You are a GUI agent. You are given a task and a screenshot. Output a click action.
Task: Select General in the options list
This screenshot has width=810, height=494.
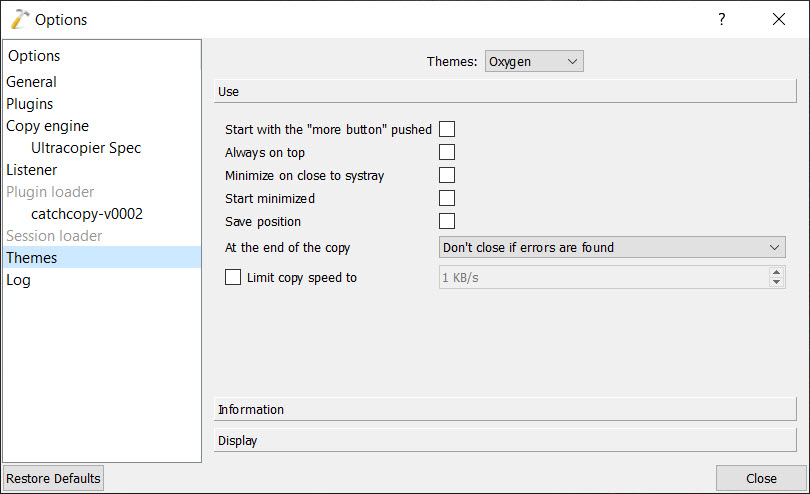pyautogui.click(x=32, y=82)
